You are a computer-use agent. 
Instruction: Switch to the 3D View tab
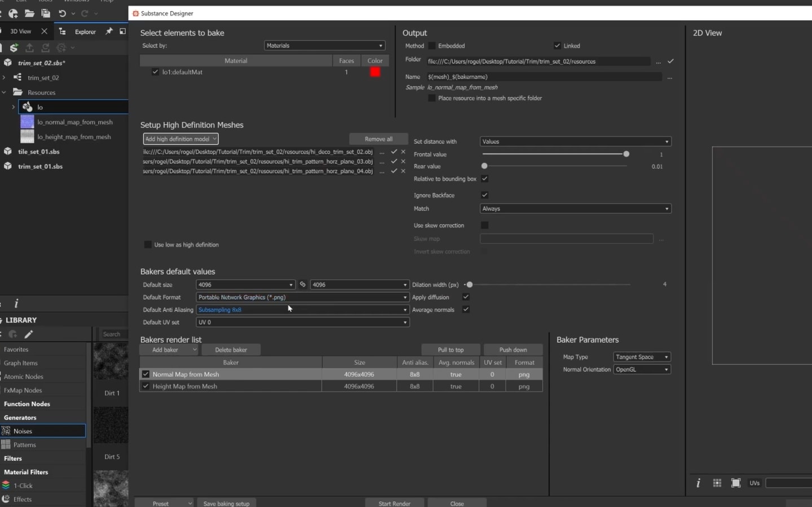click(21, 31)
